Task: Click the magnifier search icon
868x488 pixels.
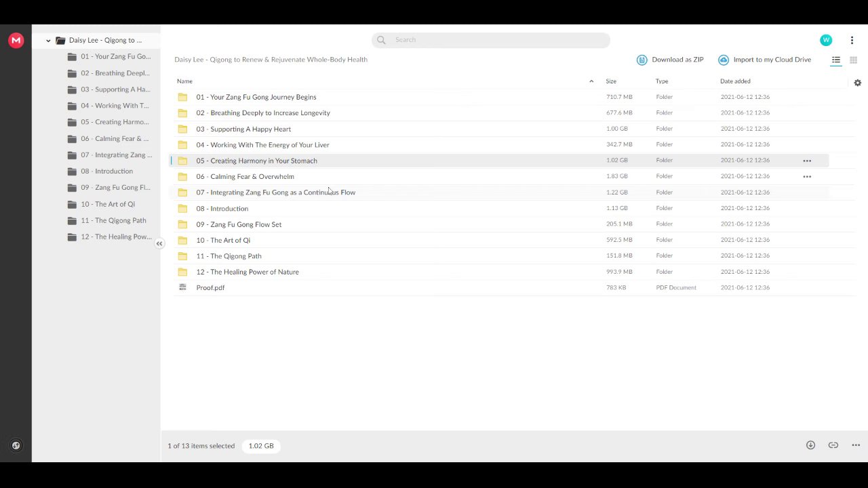Action: (381, 40)
